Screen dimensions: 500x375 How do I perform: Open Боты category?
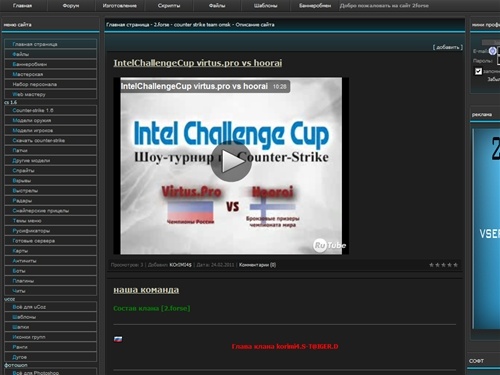pos(51,271)
